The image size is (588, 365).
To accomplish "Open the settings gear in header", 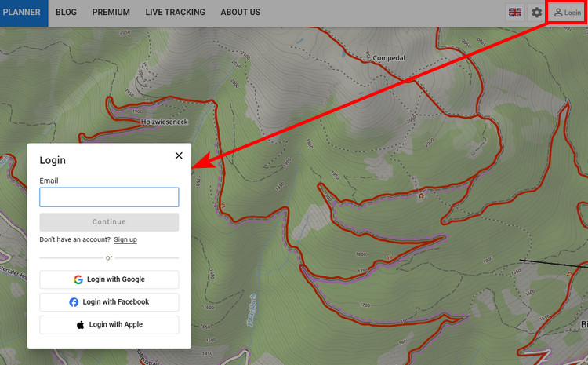I will 536,13.
